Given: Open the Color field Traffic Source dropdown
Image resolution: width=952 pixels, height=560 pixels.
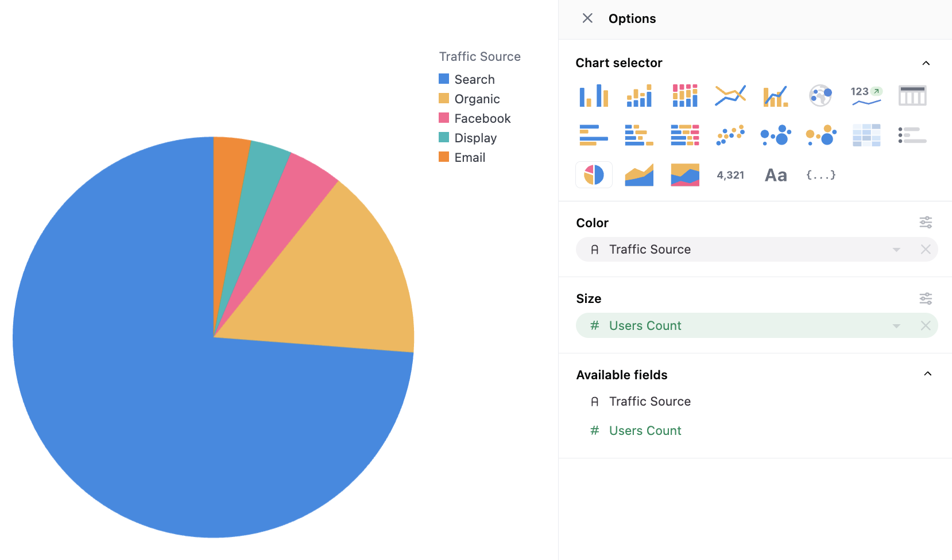Looking at the screenshot, I should [896, 250].
